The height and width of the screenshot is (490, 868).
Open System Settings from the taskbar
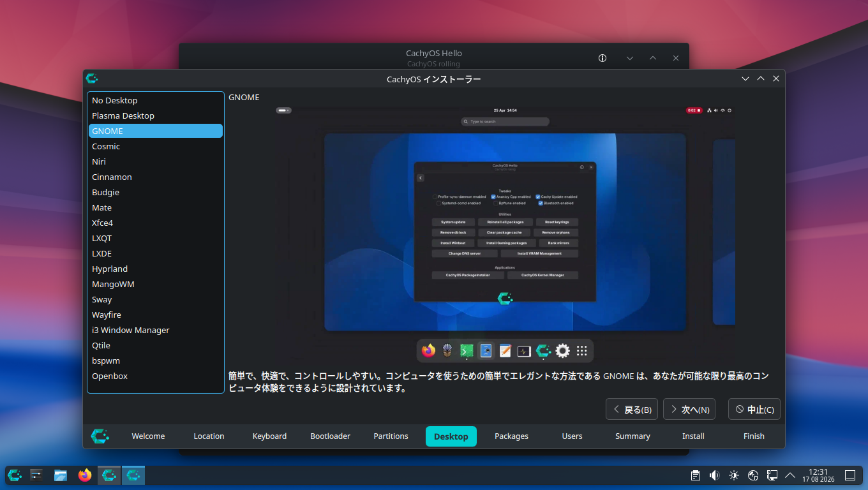pos(36,475)
